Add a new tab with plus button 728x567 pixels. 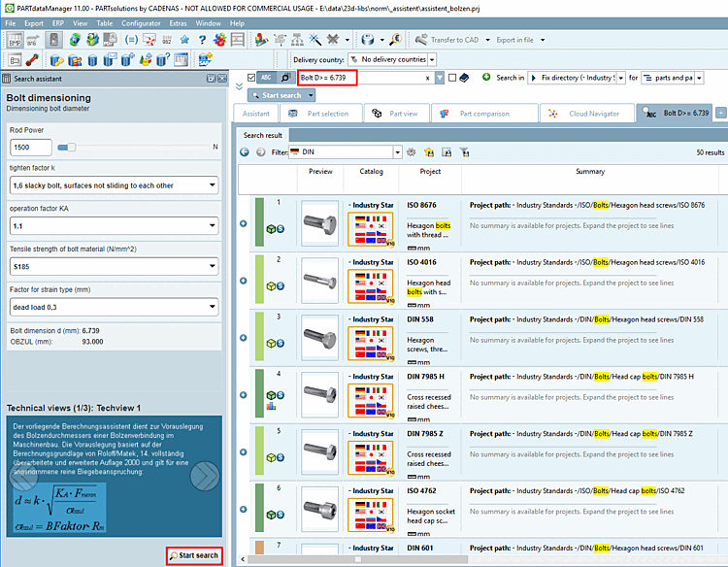720,113
